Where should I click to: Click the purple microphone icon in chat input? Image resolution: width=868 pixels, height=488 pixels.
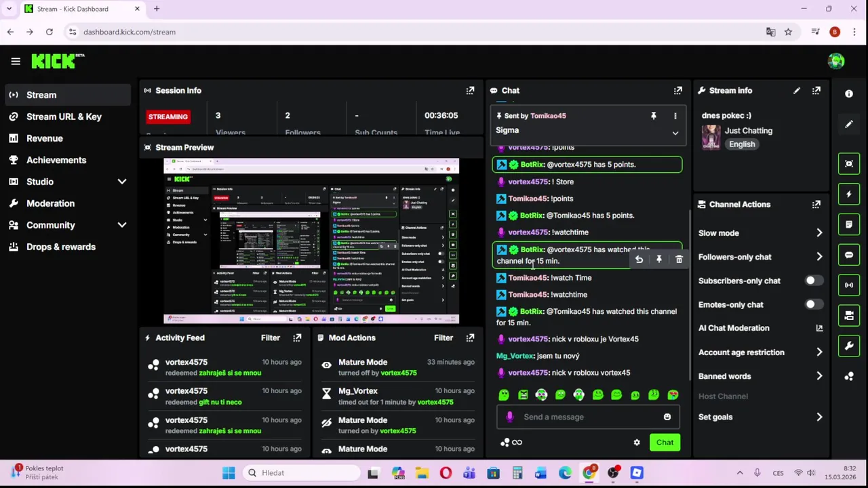coord(510,417)
